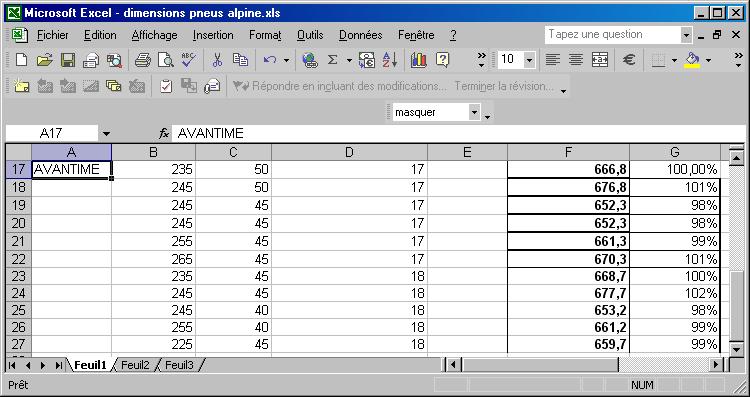Open the Fenêtre menu
The width and height of the screenshot is (750, 397).
416,35
